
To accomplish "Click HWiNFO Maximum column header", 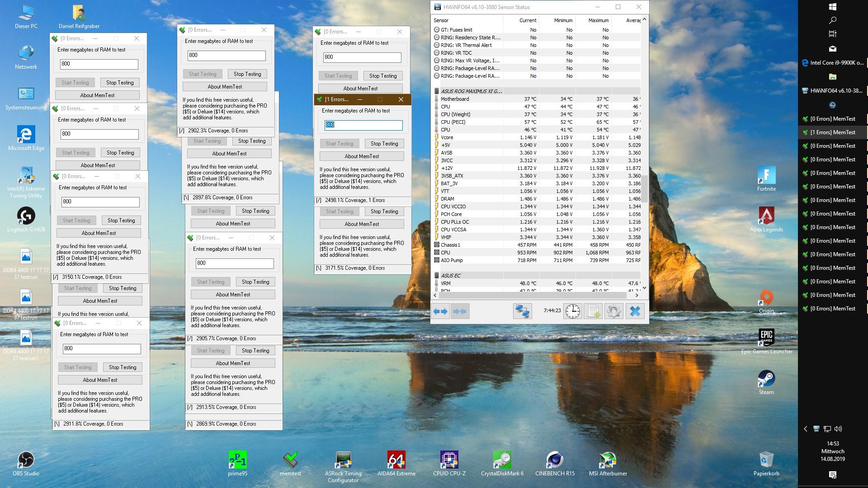I will [594, 20].
